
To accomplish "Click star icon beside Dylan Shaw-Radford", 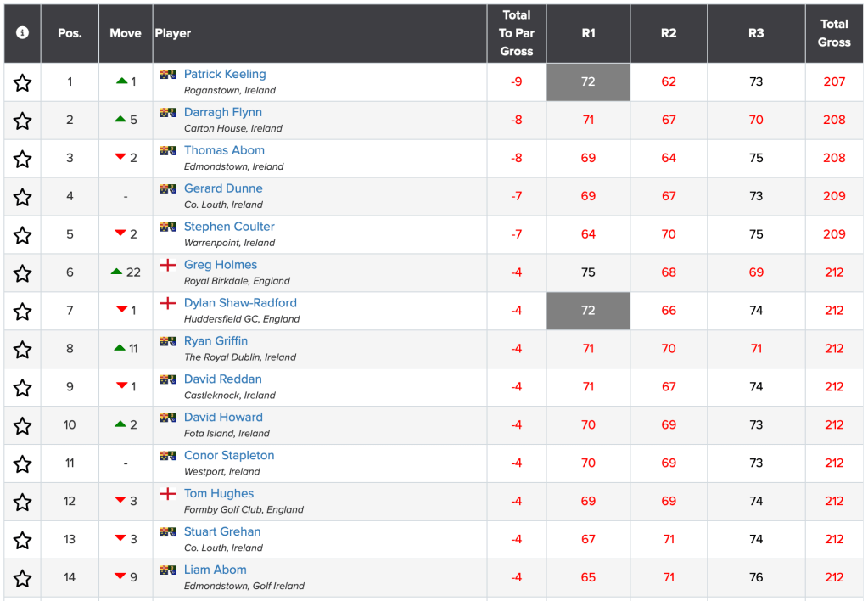I will (x=22, y=312).
